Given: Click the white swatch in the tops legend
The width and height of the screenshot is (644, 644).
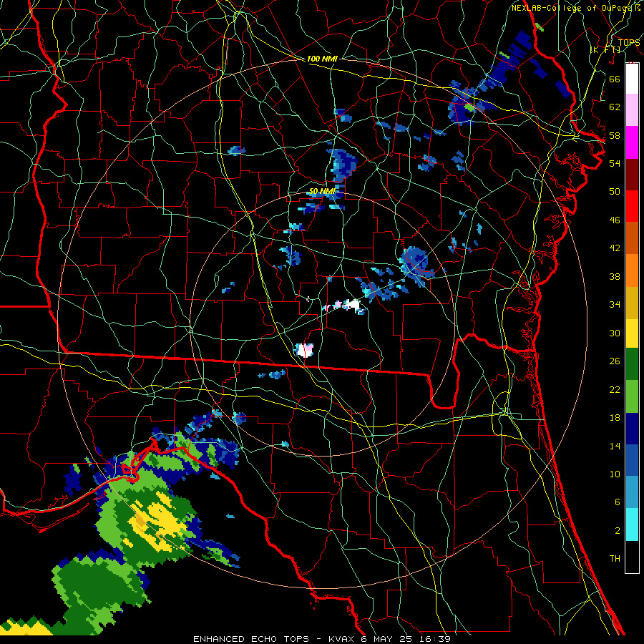Looking at the screenshot, I should (x=632, y=79).
